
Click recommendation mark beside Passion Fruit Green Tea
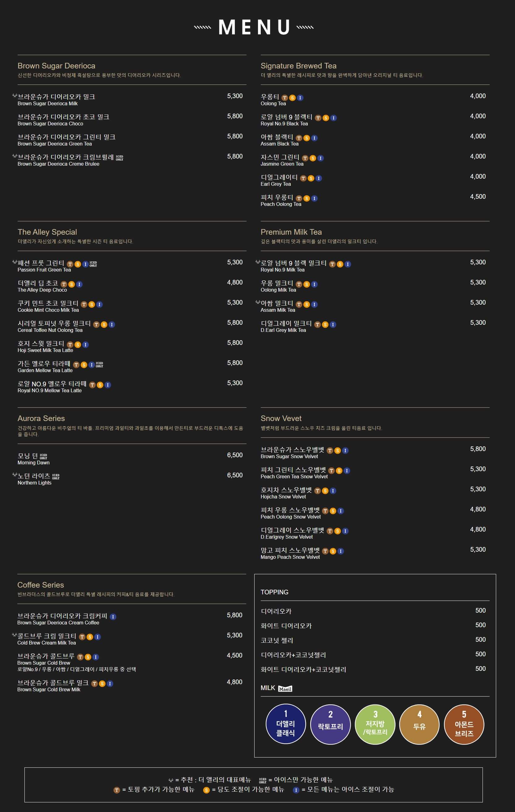pos(15,262)
